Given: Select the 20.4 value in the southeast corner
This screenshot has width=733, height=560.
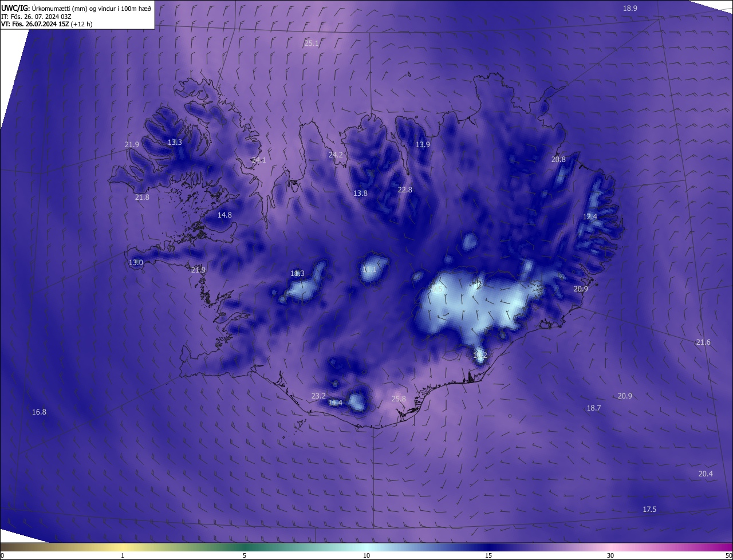Looking at the screenshot, I should pos(706,474).
